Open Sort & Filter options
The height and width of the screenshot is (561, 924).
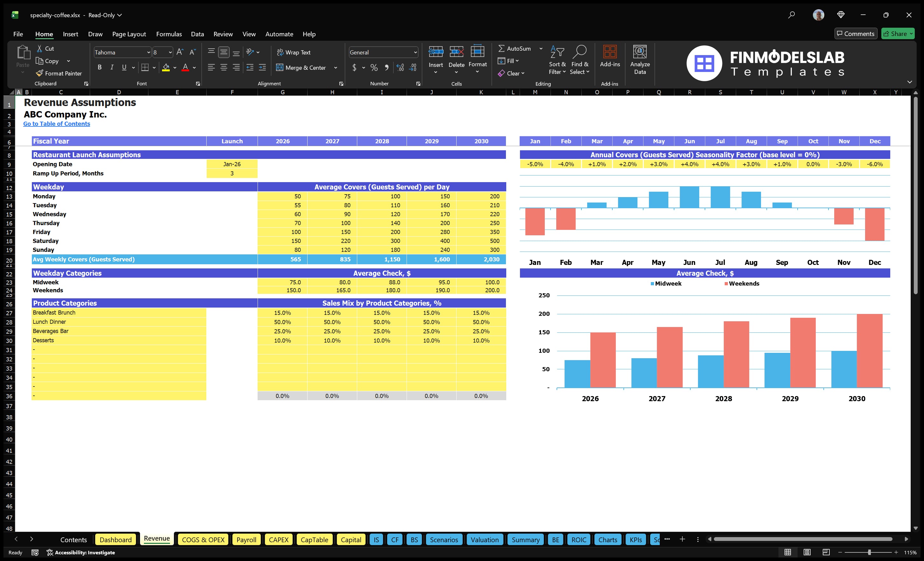(x=557, y=59)
